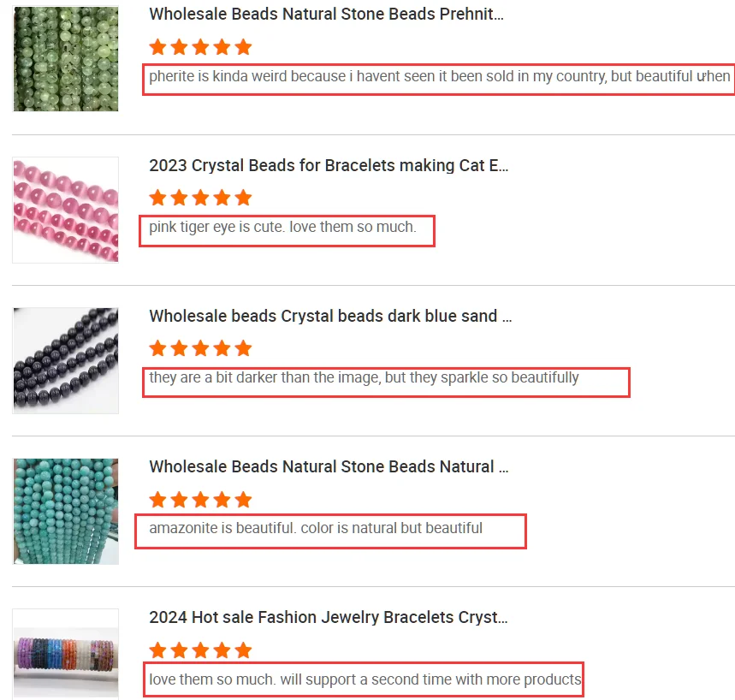Image resolution: width=735 pixels, height=700 pixels.
Task: Open the pink cat eye beads thumbnail
Action: (66, 210)
